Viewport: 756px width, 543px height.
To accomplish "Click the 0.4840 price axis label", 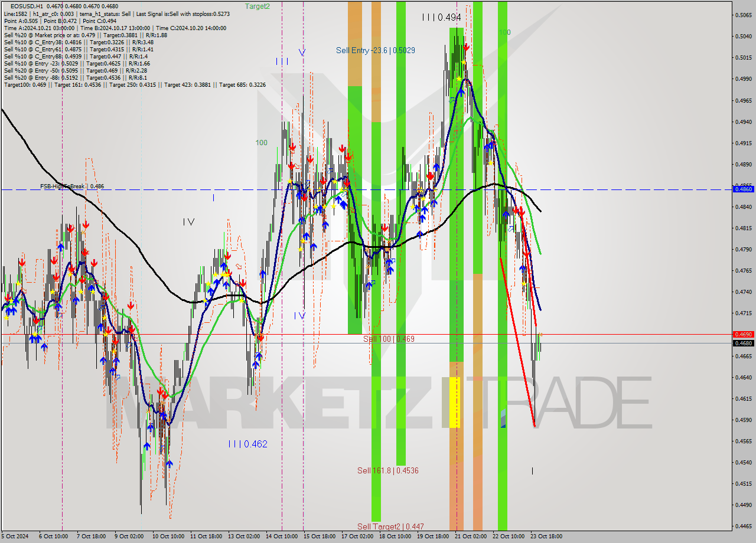I will click(742, 207).
